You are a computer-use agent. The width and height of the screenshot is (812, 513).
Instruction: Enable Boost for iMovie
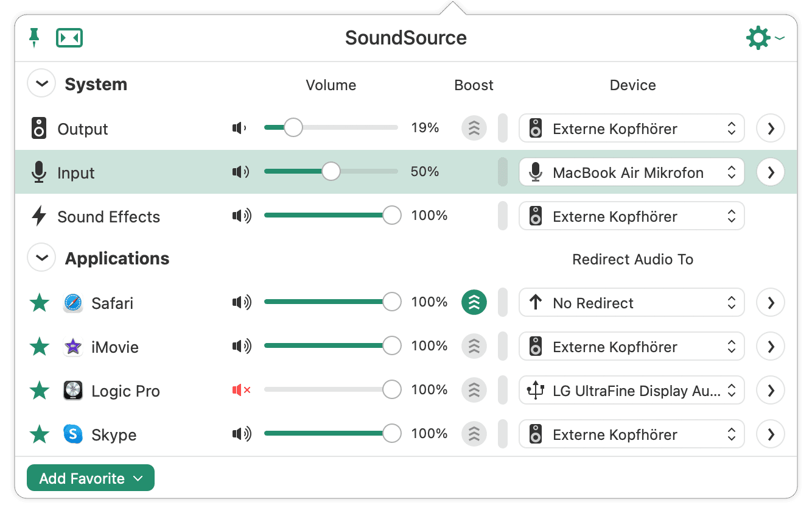pos(474,346)
